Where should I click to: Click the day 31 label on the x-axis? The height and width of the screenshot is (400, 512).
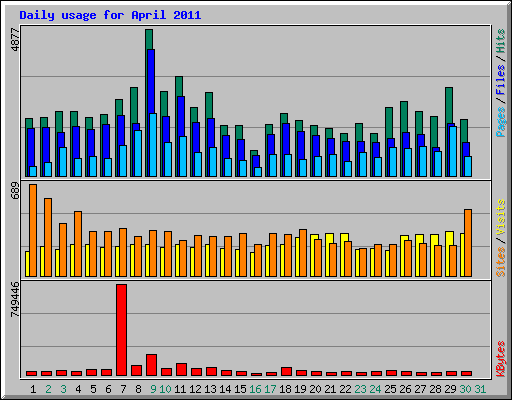[480, 389]
